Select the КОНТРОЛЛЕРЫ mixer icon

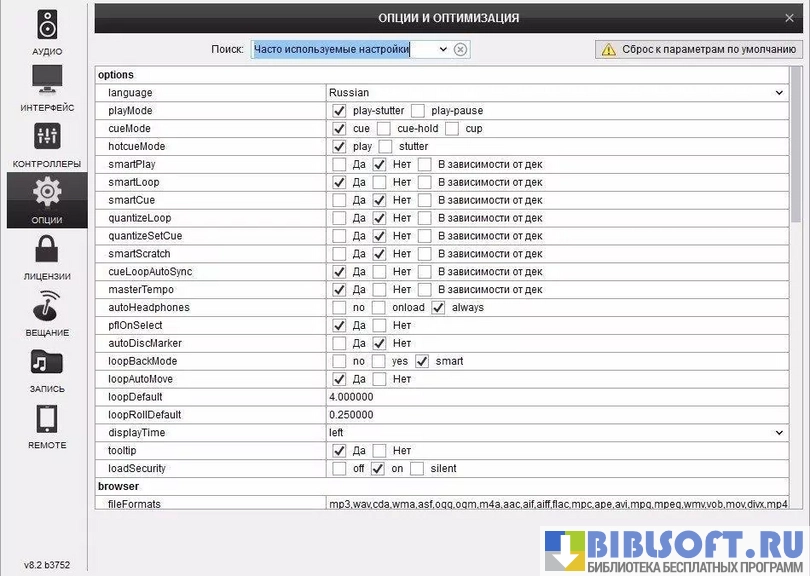[x=47, y=136]
